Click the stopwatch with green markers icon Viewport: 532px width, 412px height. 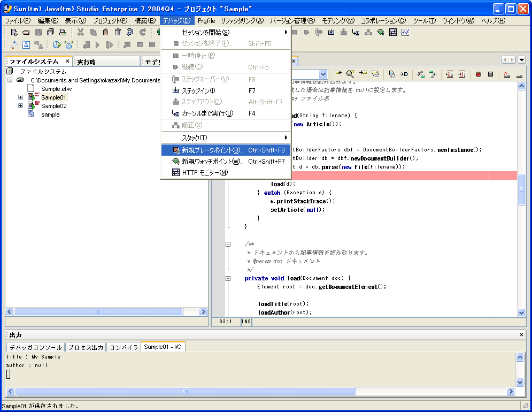pyautogui.click(x=69, y=45)
